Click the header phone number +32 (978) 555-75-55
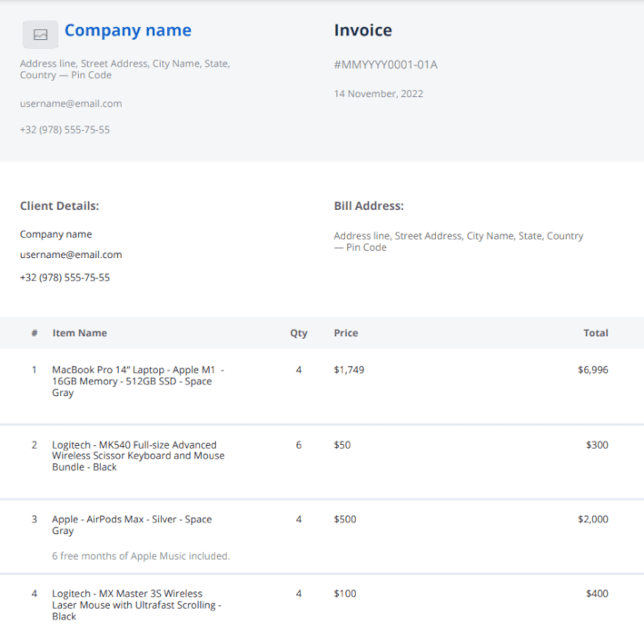644x644 pixels. (x=64, y=130)
